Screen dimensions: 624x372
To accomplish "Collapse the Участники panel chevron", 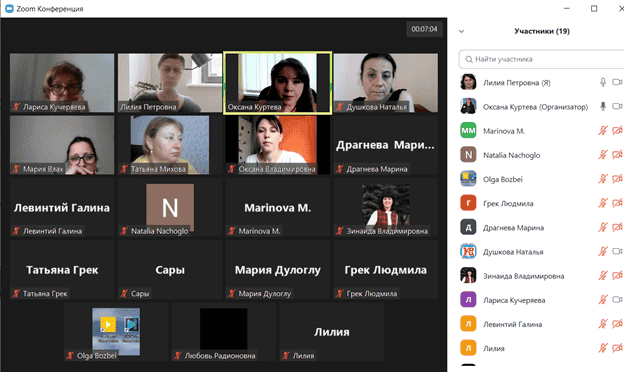I will tap(462, 31).
